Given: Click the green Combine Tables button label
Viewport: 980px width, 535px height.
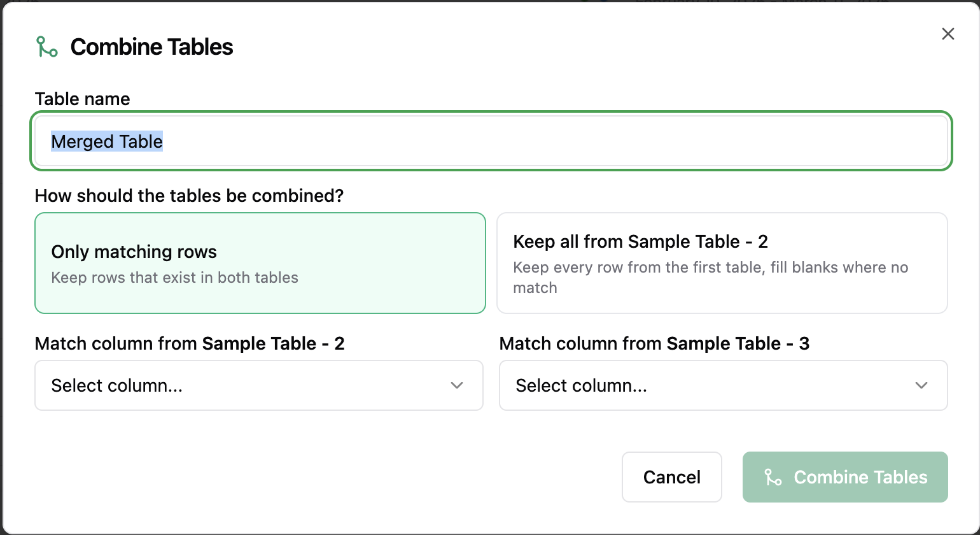Looking at the screenshot, I should pos(860,477).
